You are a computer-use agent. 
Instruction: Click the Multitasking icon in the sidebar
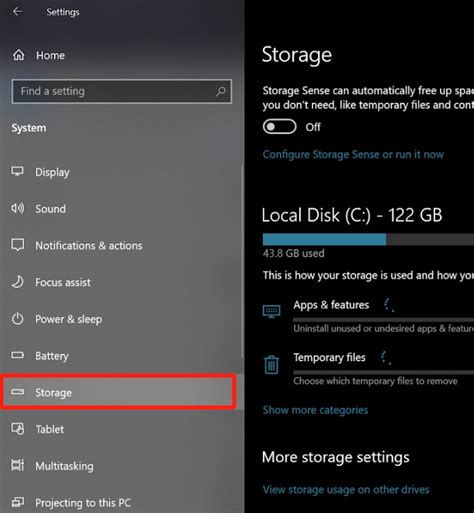[x=18, y=465]
